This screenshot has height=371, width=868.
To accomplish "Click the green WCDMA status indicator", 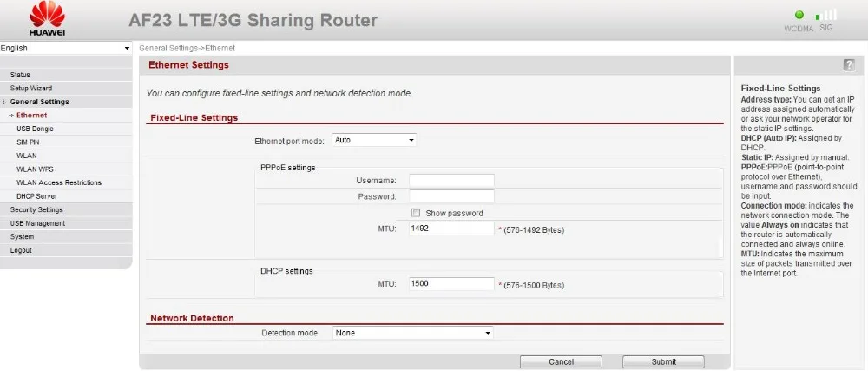I will click(x=799, y=15).
